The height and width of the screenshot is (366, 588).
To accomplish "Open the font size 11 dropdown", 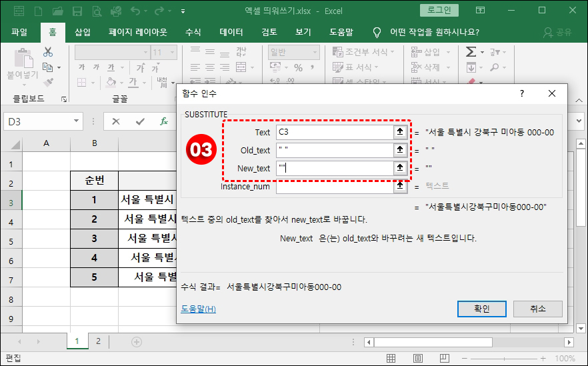I will [x=173, y=53].
